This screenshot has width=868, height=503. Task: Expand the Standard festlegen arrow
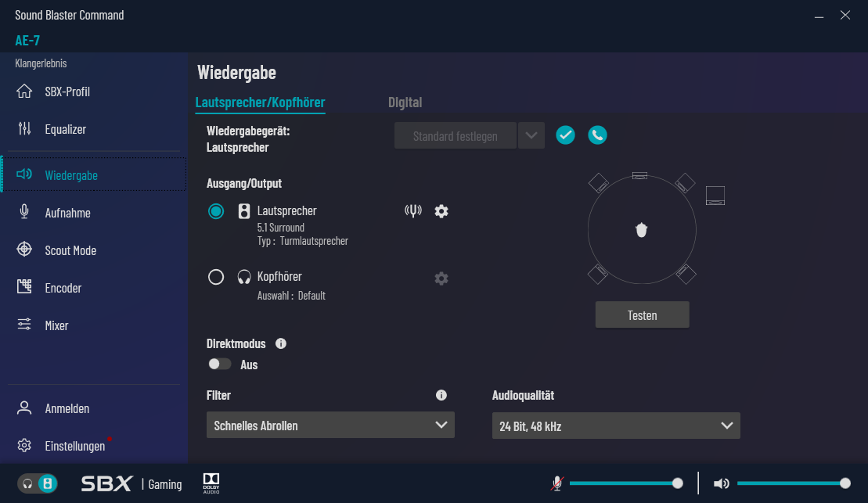click(531, 135)
